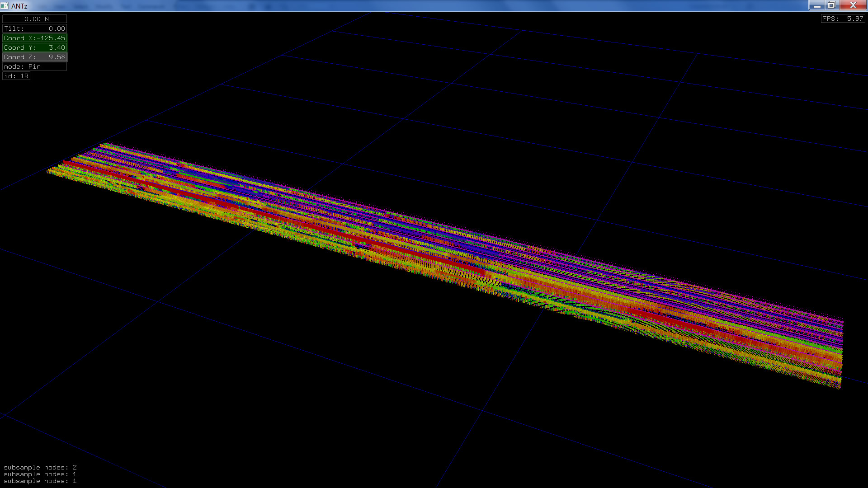
Task: Select the highlighted Coord Z field
Action: (x=35, y=57)
